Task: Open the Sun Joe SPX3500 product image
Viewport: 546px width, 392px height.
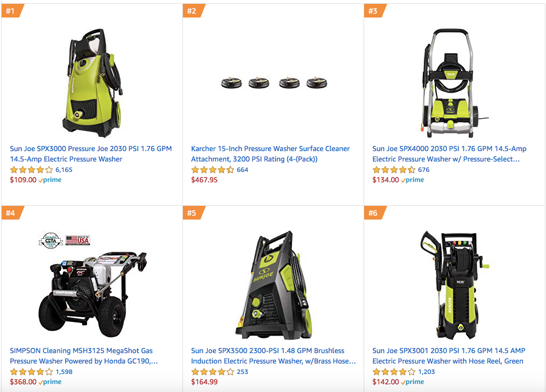Action: [274, 285]
